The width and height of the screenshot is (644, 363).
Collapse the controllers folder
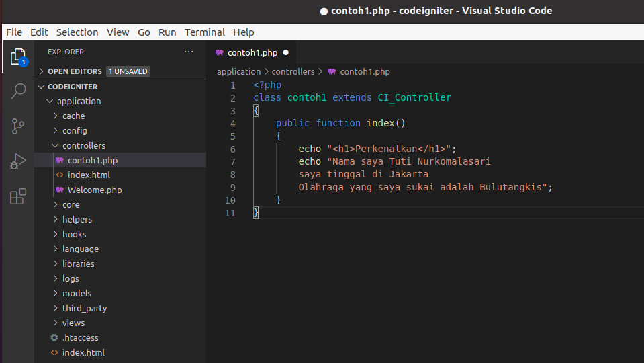[56, 145]
